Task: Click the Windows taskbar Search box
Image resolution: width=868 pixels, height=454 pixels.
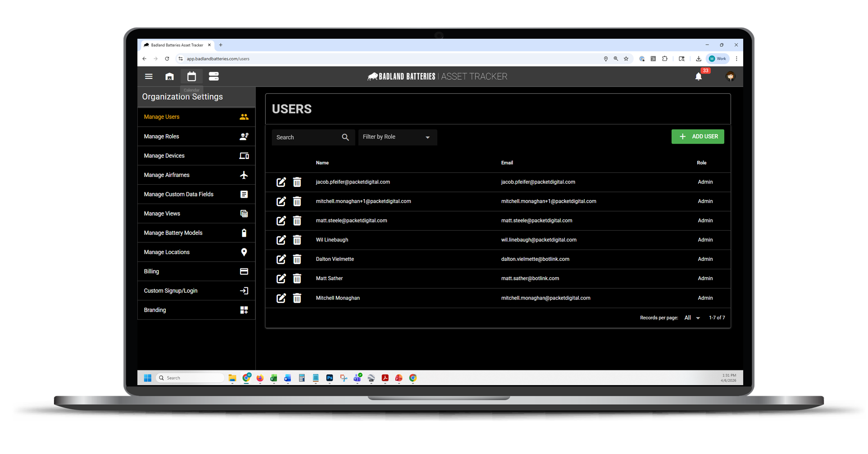Action: tap(190, 378)
